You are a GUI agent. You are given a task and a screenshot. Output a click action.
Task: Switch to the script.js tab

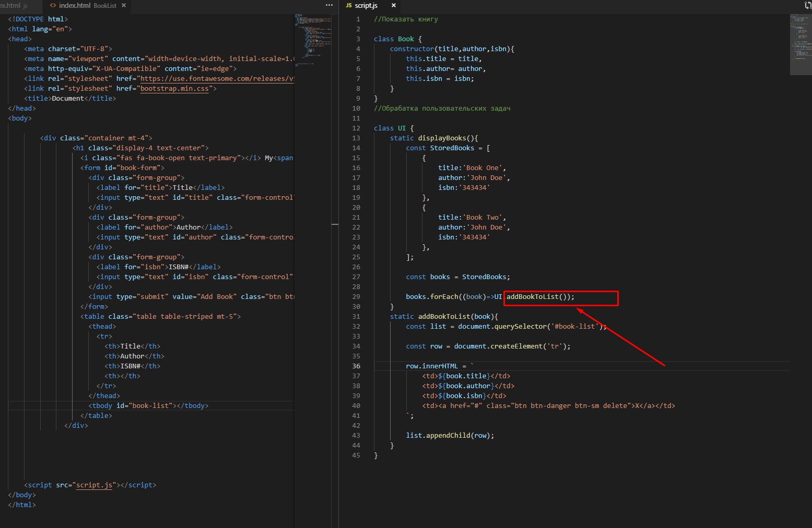366,5
